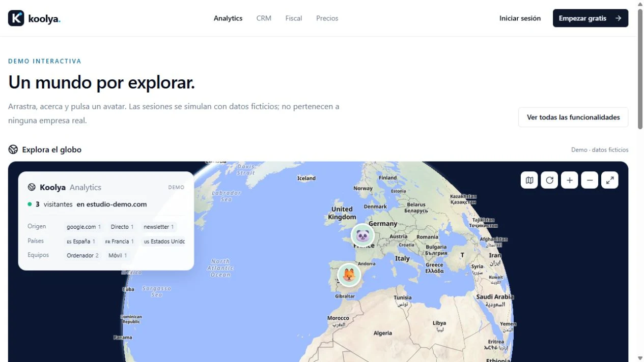This screenshot has height=362, width=644.
Task: Click the Iceland label on the map
Action: pyautogui.click(x=306, y=178)
